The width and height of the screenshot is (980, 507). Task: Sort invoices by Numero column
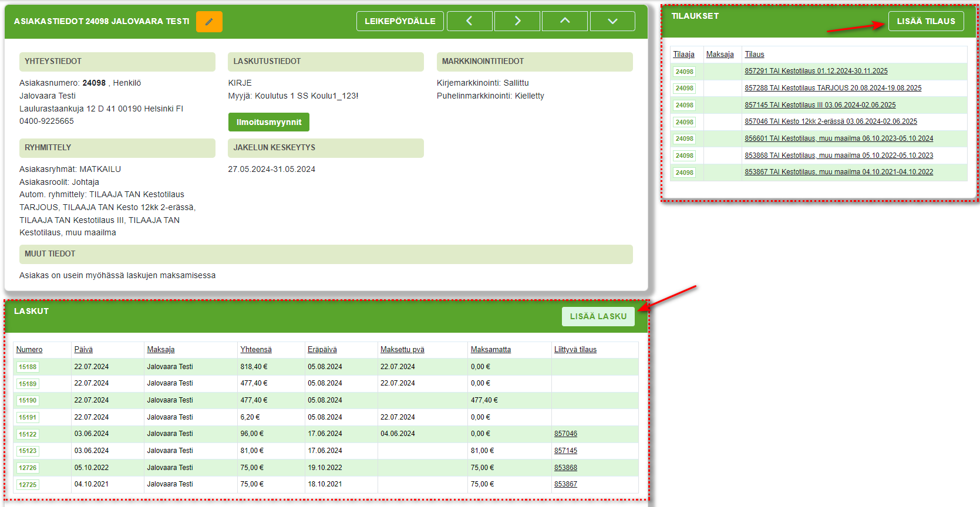pyautogui.click(x=29, y=350)
